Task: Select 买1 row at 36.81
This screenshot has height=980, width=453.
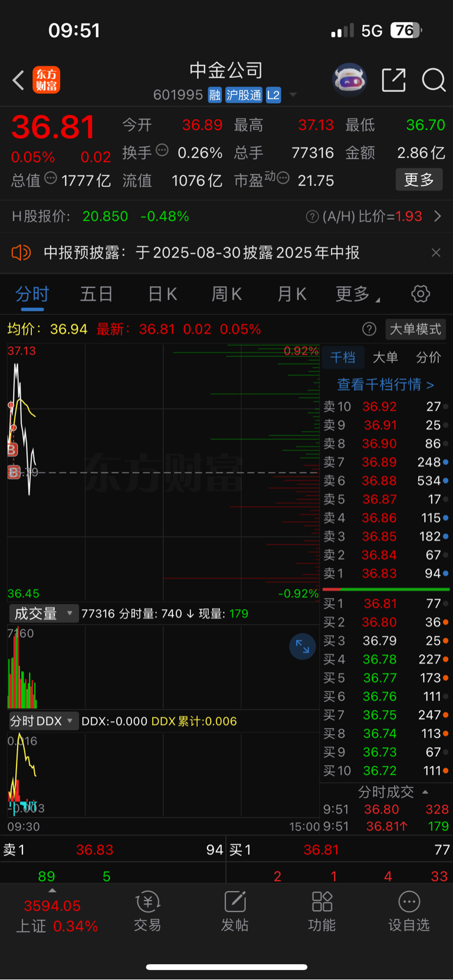Action: [x=386, y=603]
